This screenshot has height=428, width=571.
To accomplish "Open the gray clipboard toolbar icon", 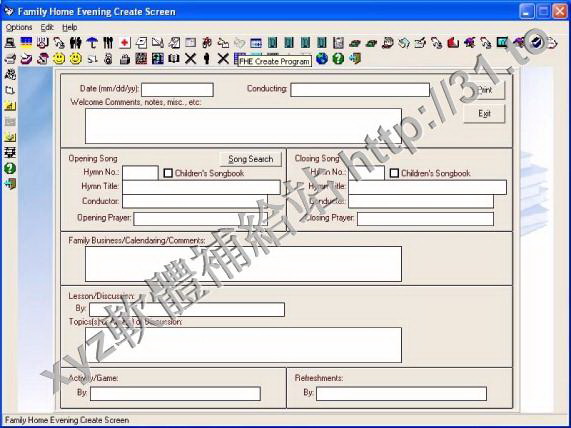I will point(338,43).
